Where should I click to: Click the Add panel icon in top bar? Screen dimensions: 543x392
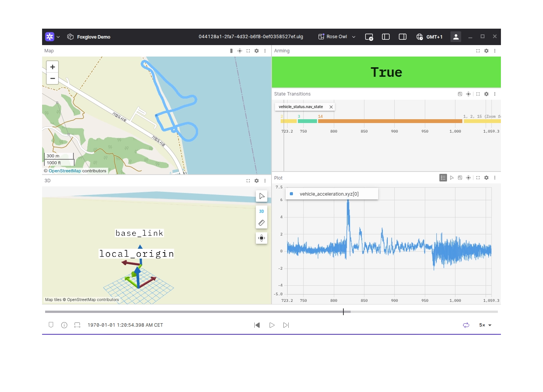pyautogui.click(x=369, y=37)
